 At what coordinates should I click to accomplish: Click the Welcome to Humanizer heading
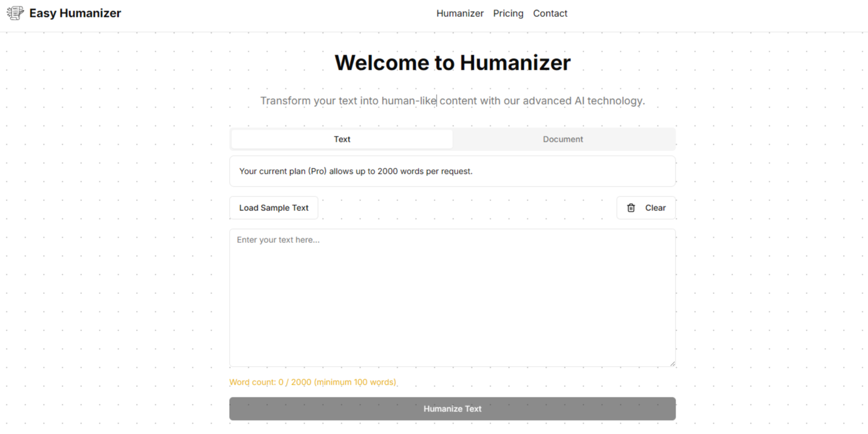(x=452, y=62)
